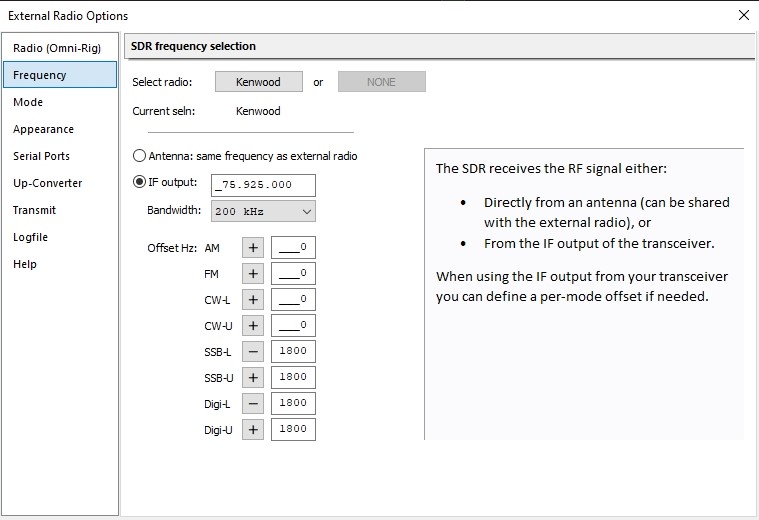Select the IF output radio option
Viewport: 759px width, 520px height.
point(140,182)
